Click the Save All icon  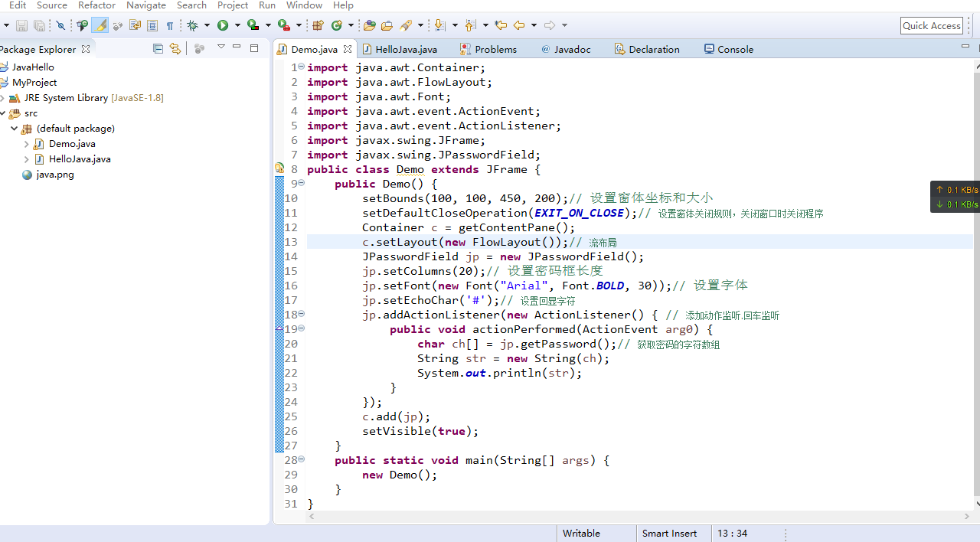(38, 24)
